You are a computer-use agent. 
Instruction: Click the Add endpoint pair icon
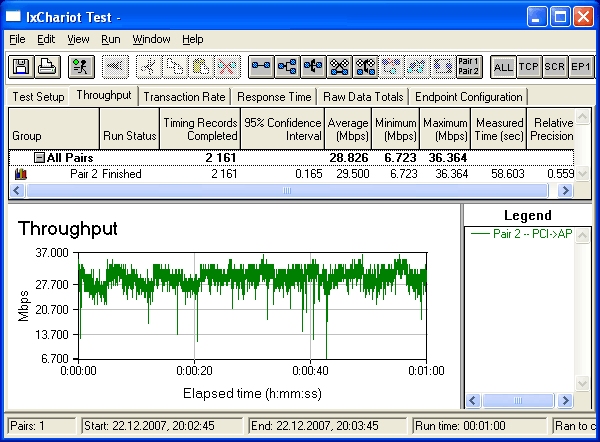tap(261, 67)
